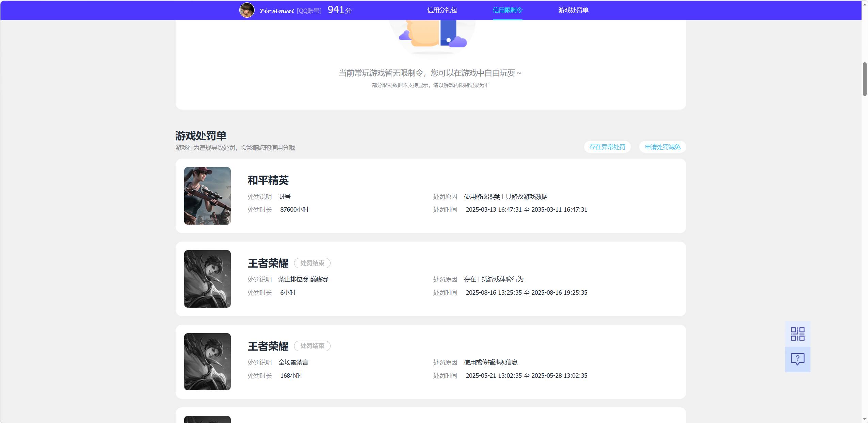This screenshot has width=868, height=423.
Task: Click the 存在异常处罚 button
Action: [x=607, y=147]
